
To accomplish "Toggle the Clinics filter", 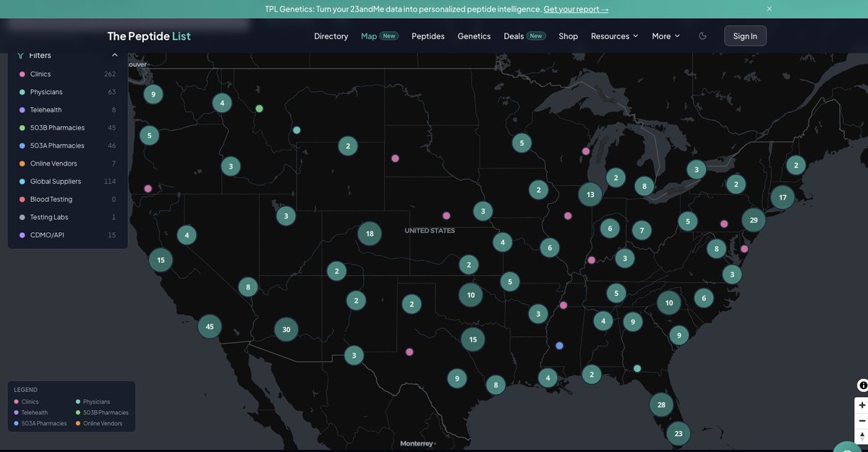I will tap(68, 74).
